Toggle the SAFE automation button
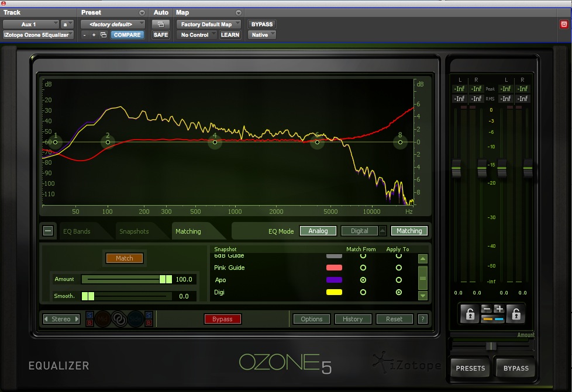The width and height of the screenshot is (572, 392). pyautogui.click(x=160, y=35)
